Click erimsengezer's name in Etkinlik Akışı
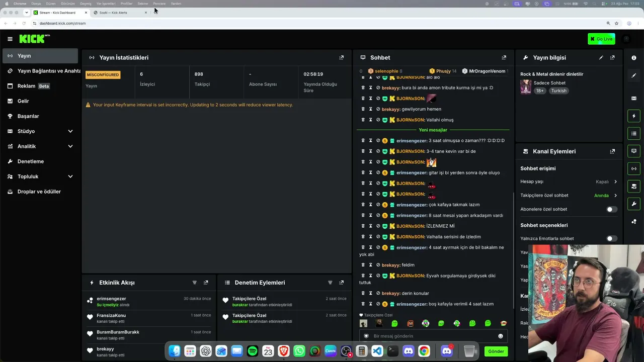 pos(111,299)
